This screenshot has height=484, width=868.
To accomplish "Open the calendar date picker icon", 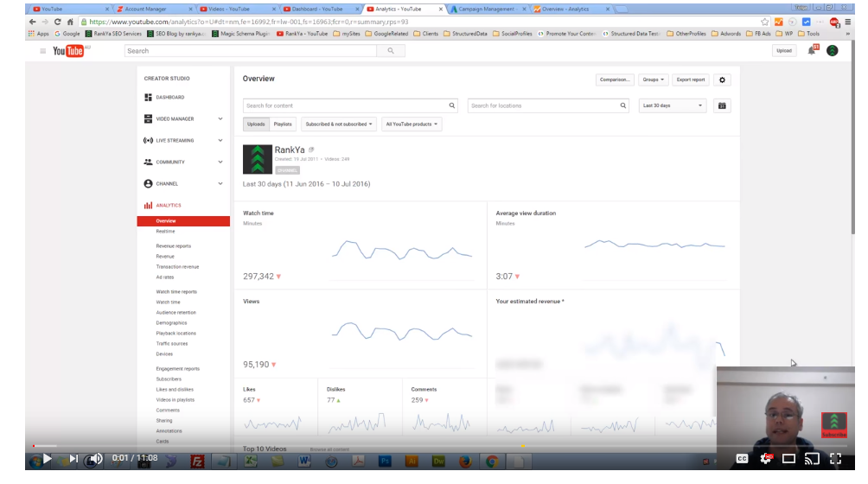I will point(722,105).
